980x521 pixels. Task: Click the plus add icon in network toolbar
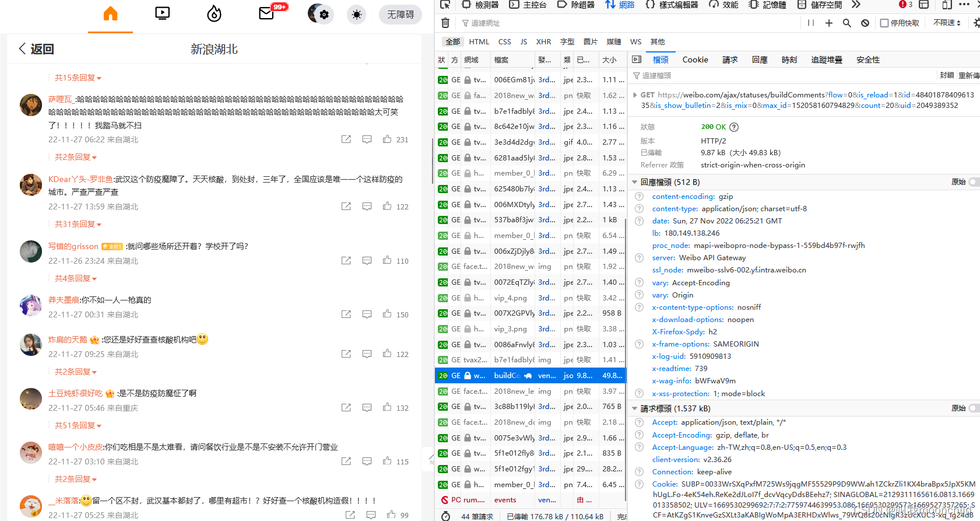coord(829,23)
